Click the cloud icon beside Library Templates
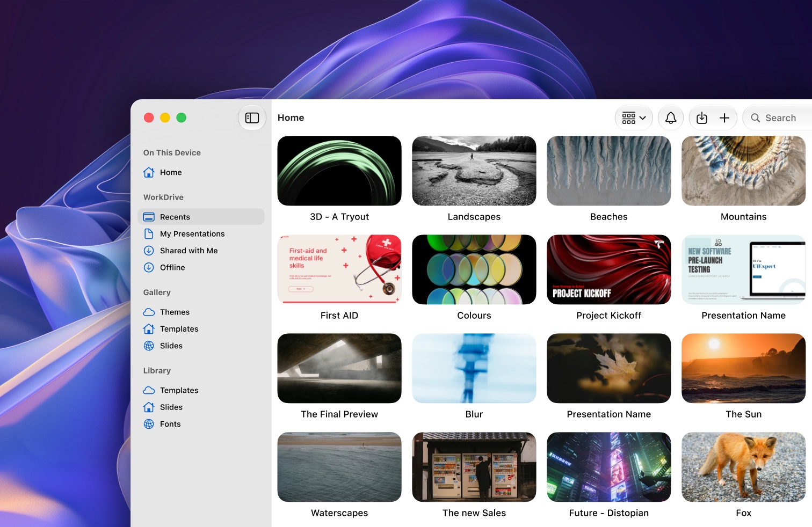The width and height of the screenshot is (812, 527). (149, 390)
